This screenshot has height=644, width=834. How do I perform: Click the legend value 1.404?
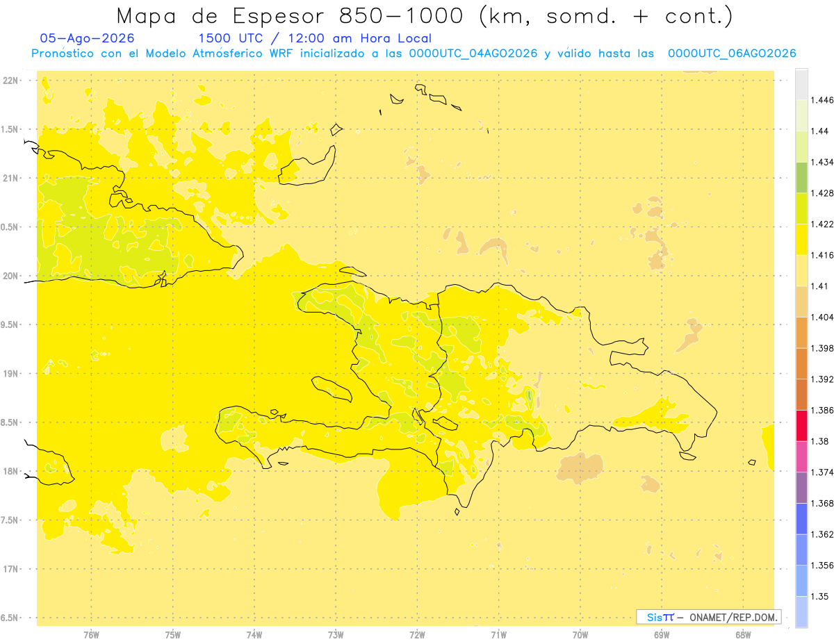pyautogui.click(x=821, y=317)
